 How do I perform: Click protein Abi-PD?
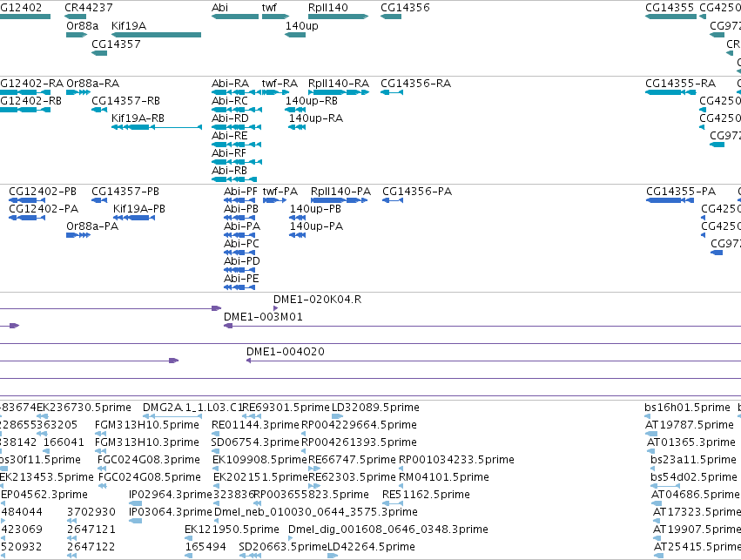[x=242, y=262]
